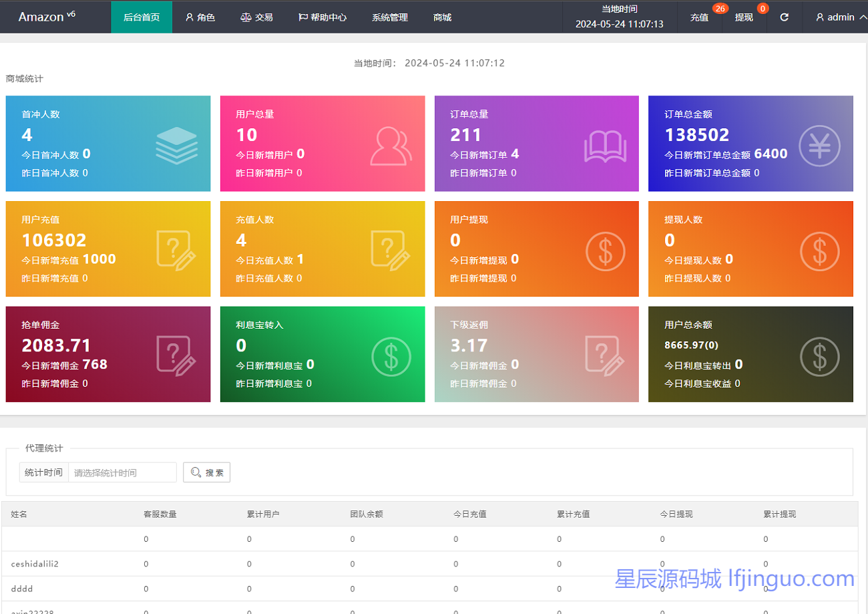This screenshot has height=614, width=868.
Task: Click the dollar icon on 用户总余额 card
Action: pos(819,356)
